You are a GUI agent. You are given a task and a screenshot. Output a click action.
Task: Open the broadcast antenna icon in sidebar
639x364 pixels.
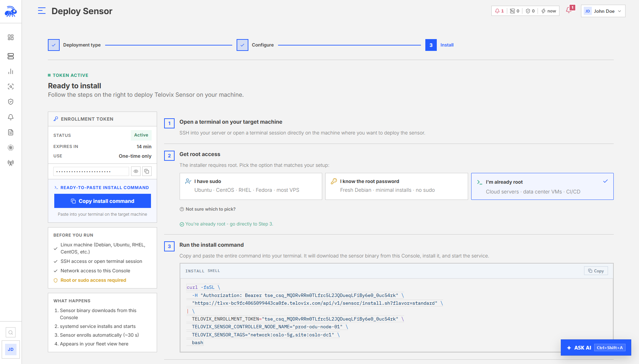[x=11, y=163]
